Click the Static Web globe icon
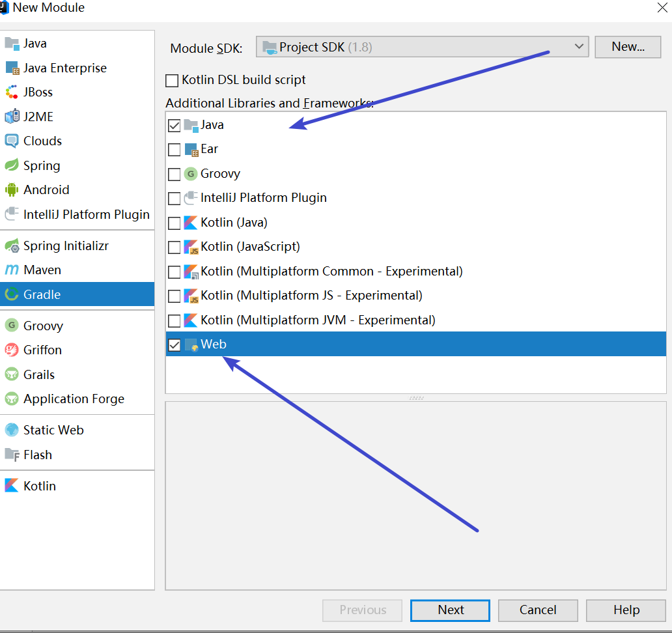The width and height of the screenshot is (672, 633). point(12,430)
